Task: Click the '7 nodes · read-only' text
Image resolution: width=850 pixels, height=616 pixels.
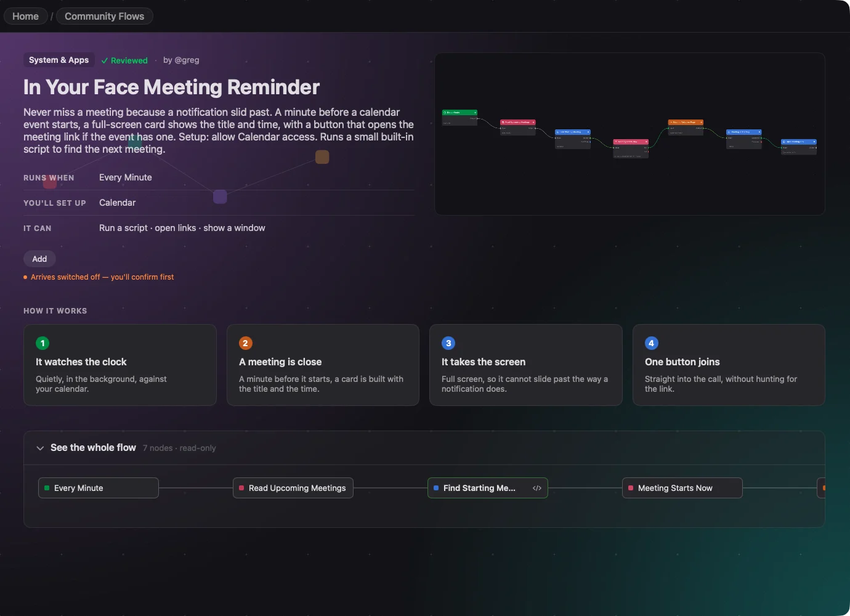Action: tap(179, 448)
